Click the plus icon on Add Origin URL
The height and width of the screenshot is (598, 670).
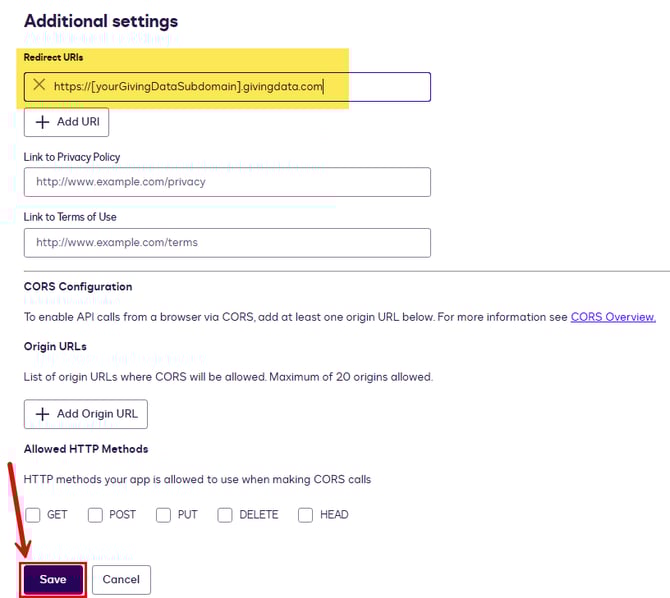coord(42,414)
